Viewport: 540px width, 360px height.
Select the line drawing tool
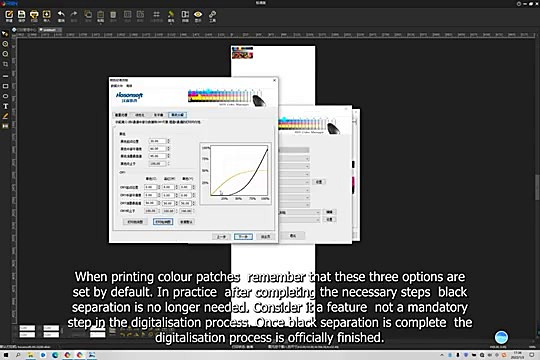[5, 76]
